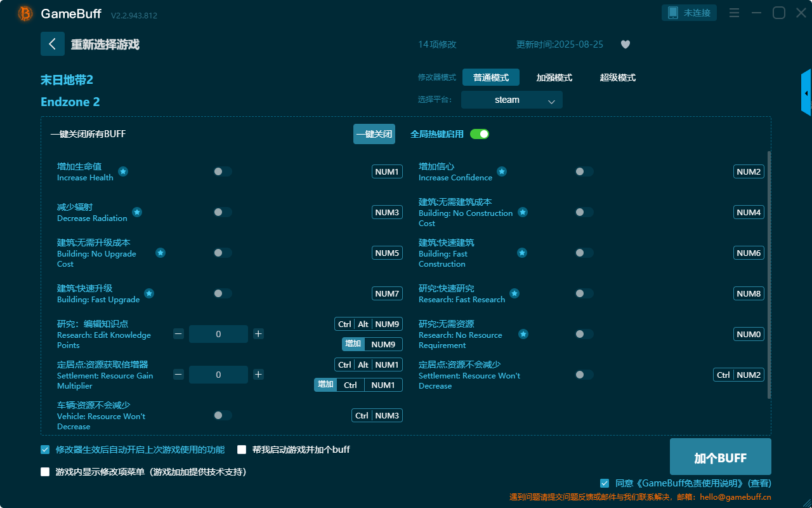Image resolution: width=812 pixels, height=508 pixels.
Task: Open the hamburger menu icon
Action: 734,13
